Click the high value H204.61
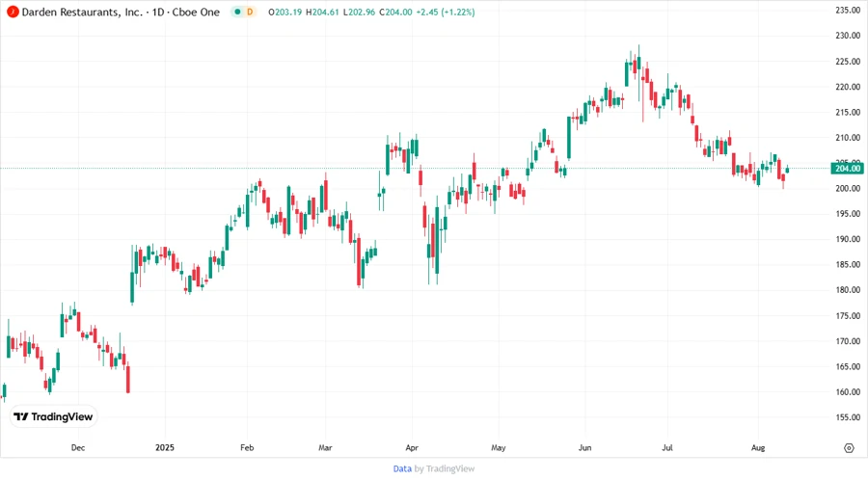868x480 pixels. click(x=322, y=13)
